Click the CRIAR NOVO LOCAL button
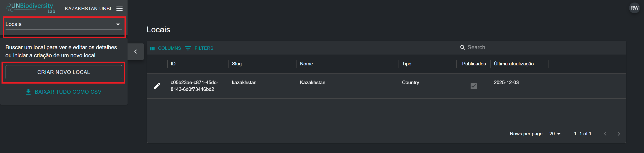This screenshot has height=153, width=644. pos(64,72)
